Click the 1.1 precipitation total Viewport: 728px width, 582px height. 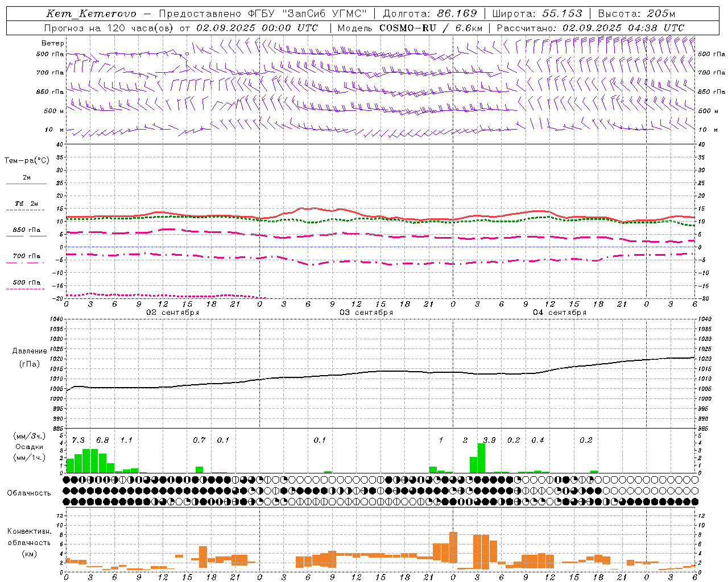point(126,440)
